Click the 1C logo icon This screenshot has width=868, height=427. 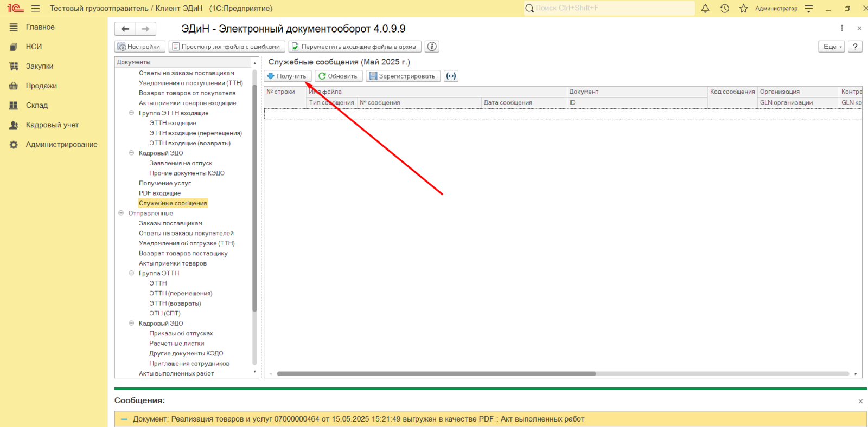coord(15,9)
